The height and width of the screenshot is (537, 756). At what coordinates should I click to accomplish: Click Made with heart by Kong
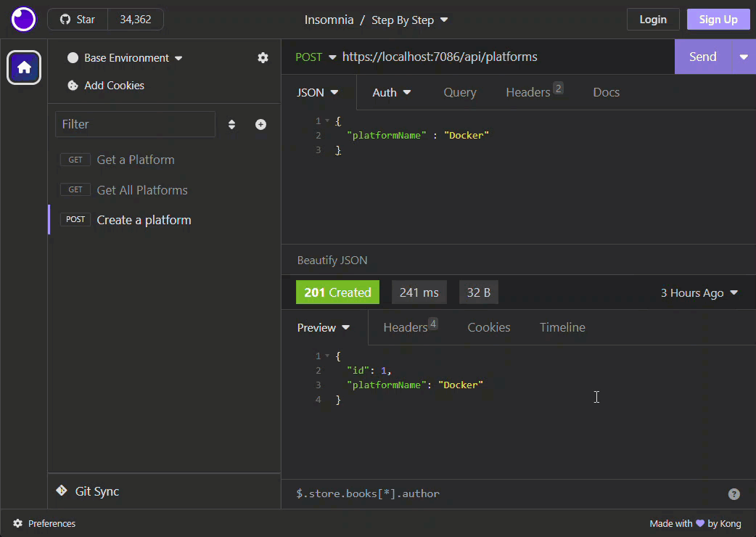pos(695,523)
